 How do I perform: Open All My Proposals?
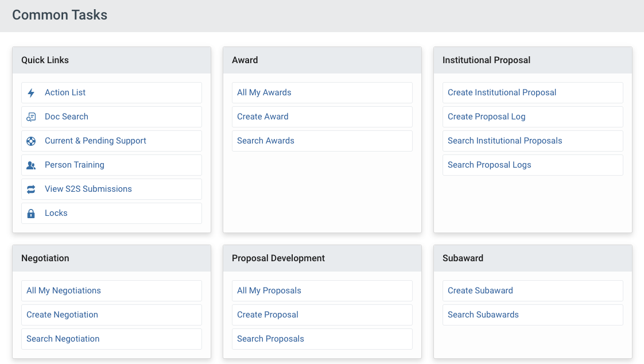click(269, 291)
